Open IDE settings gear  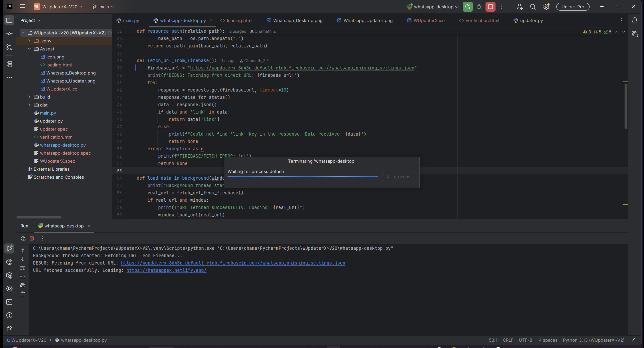[x=546, y=7]
